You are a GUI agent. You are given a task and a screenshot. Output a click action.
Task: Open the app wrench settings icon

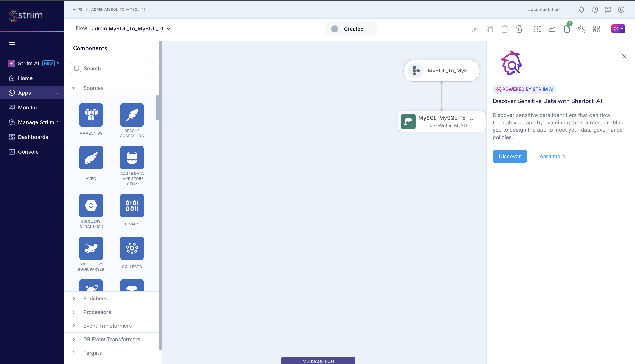(582, 29)
